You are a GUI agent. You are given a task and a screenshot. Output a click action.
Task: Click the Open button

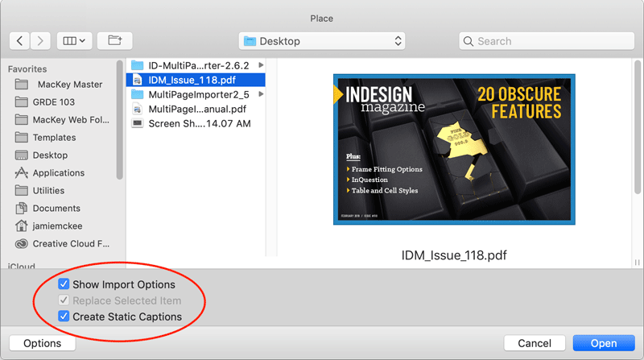(x=604, y=343)
